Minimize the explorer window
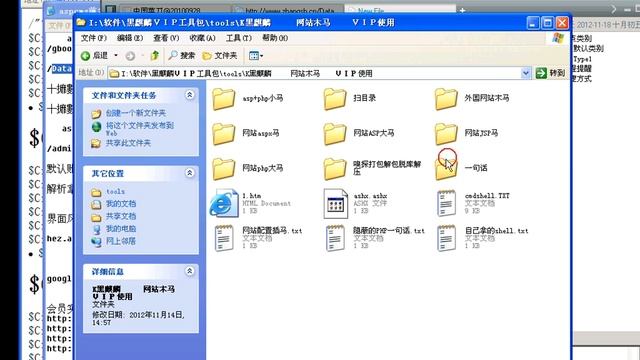Viewport: 640px width, 360px height. [x=533, y=23]
